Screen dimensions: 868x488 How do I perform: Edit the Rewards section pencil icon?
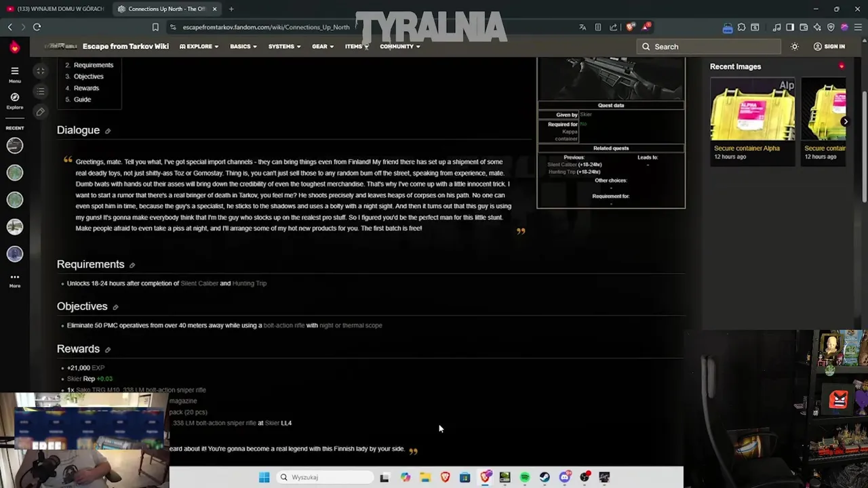[108, 350]
